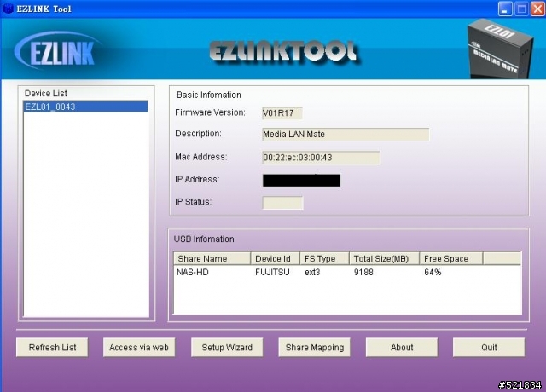Click the Device List heading

coord(45,93)
